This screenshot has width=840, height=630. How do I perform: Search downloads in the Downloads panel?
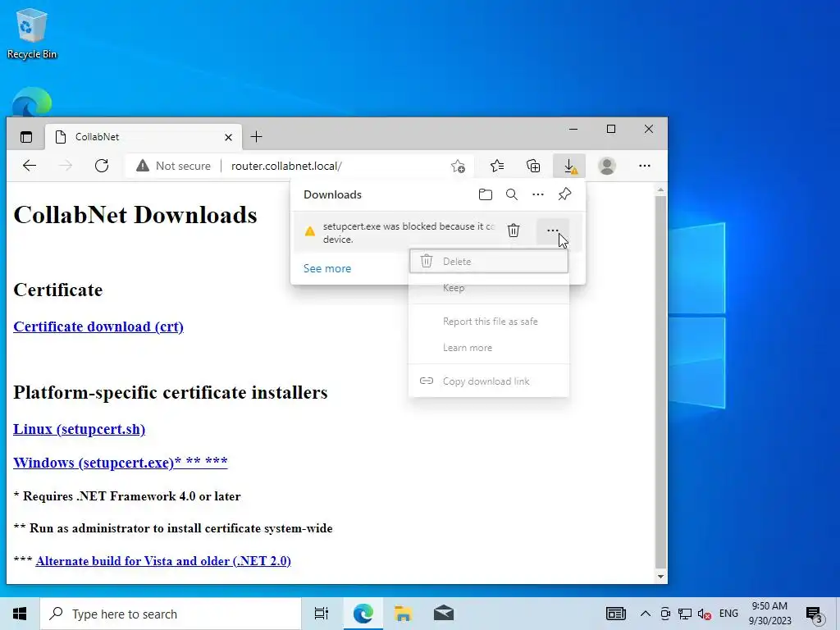[x=512, y=194]
